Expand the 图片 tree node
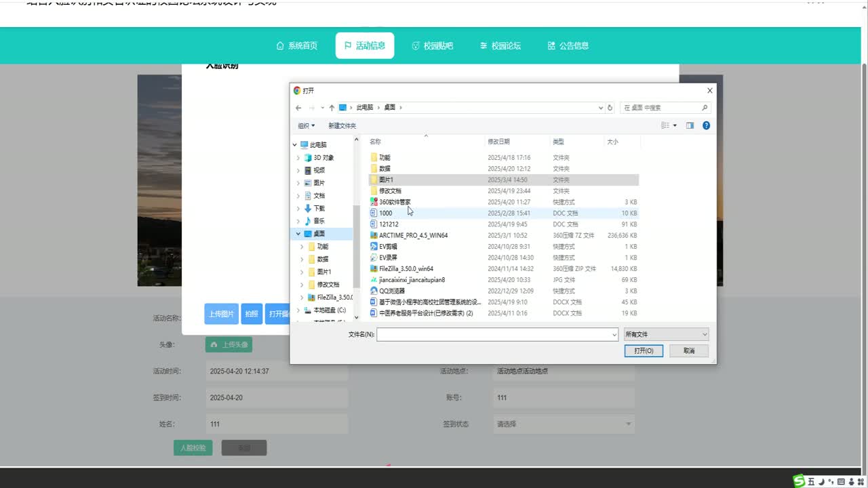Image resolution: width=868 pixels, height=488 pixels. tap(298, 184)
